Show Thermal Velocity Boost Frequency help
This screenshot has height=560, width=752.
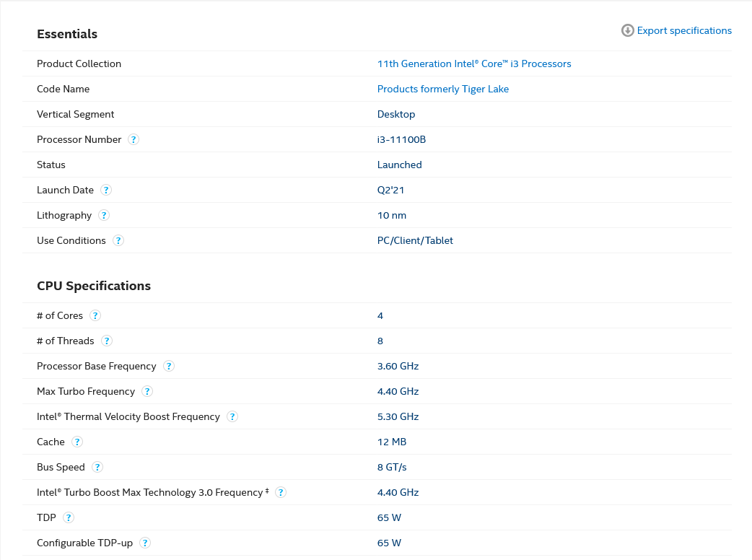(232, 416)
